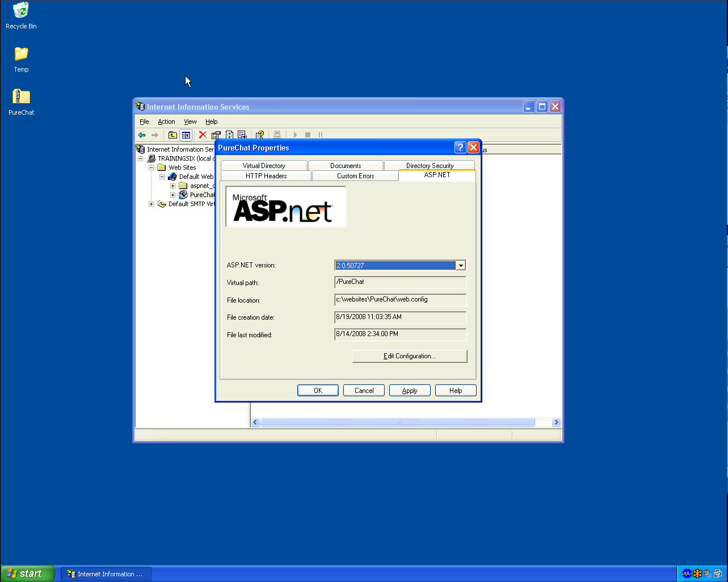Image resolution: width=728 pixels, height=582 pixels.
Task: Click the Help question mark toolbar icon
Action: coord(260,135)
